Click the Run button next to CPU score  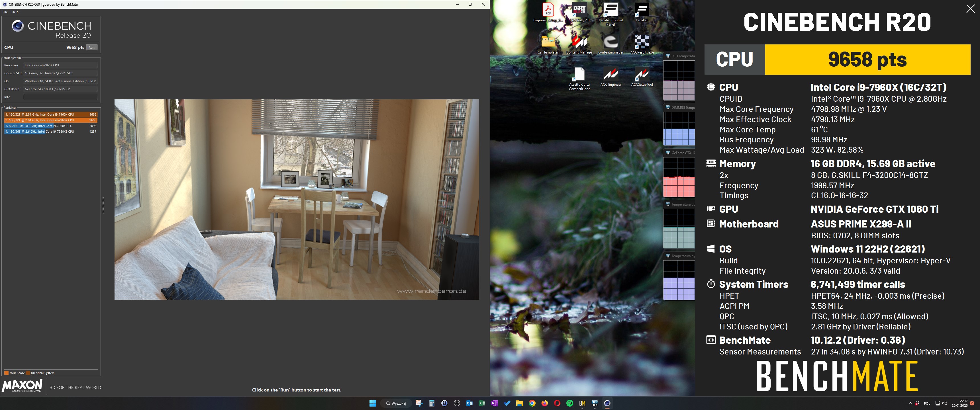(91, 48)
